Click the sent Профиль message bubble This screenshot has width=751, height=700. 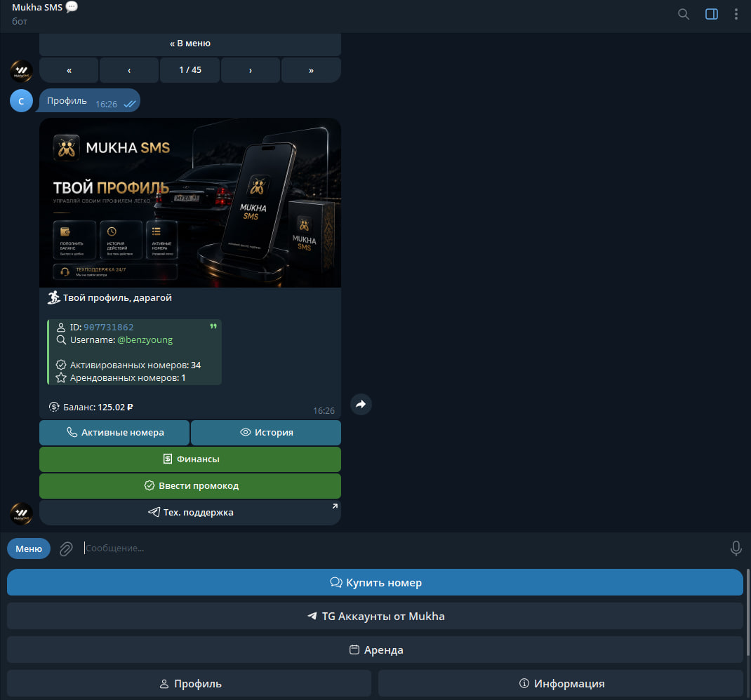click(x=90, y=101)
